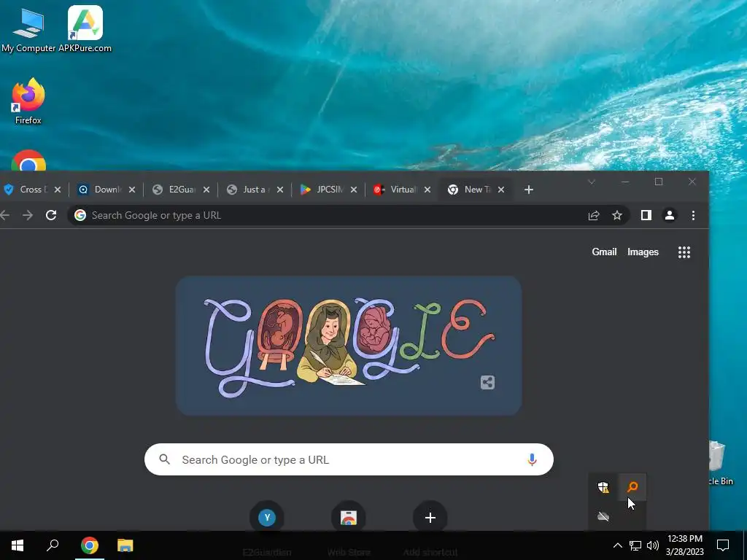Bookmark this tab with the star
747x560 pixels.
(617, 215)
